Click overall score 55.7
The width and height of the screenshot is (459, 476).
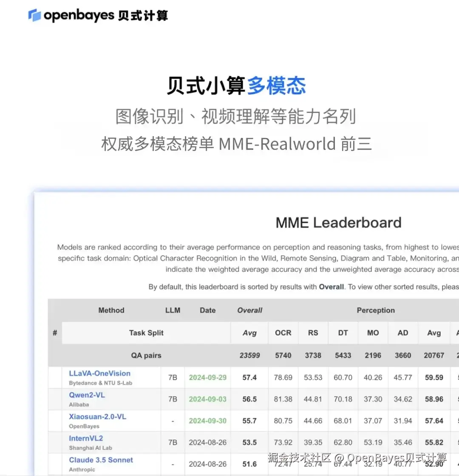click(250, 421)
